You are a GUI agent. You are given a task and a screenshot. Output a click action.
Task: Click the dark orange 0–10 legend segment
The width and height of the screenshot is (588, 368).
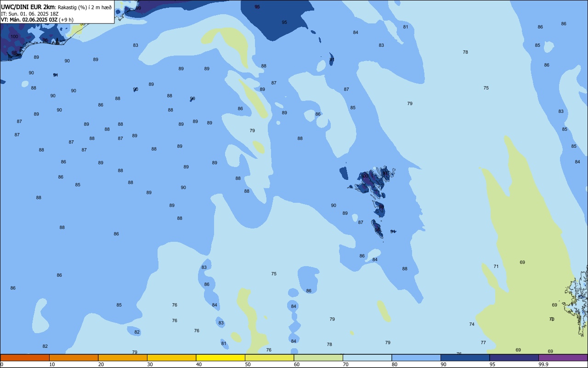25,357
